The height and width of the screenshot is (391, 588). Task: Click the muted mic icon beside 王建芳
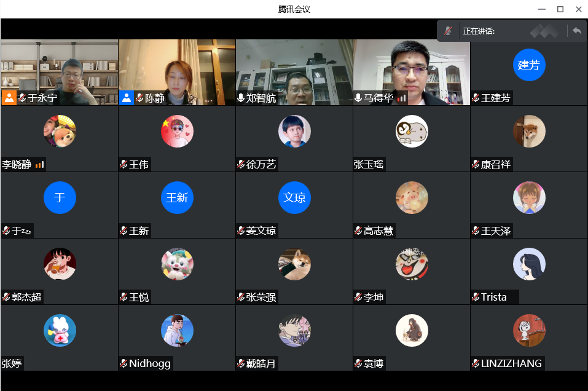click(x=476, y=98)
